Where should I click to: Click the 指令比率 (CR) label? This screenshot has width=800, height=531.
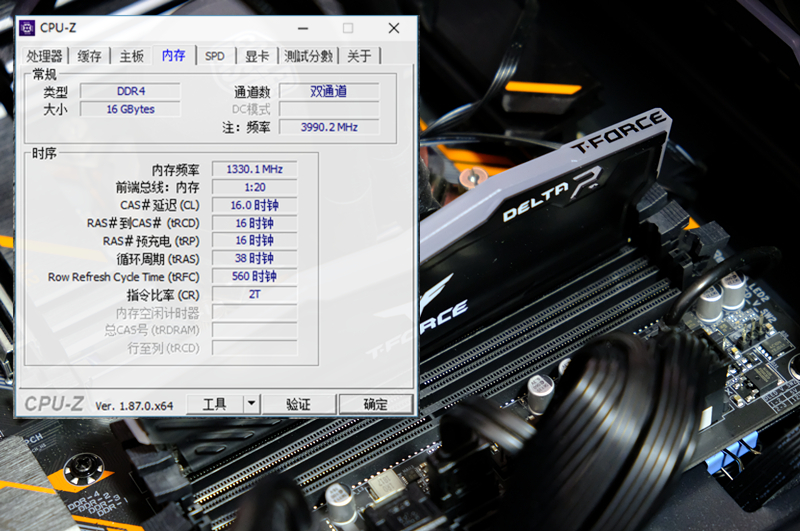click(x=163, y=295)
